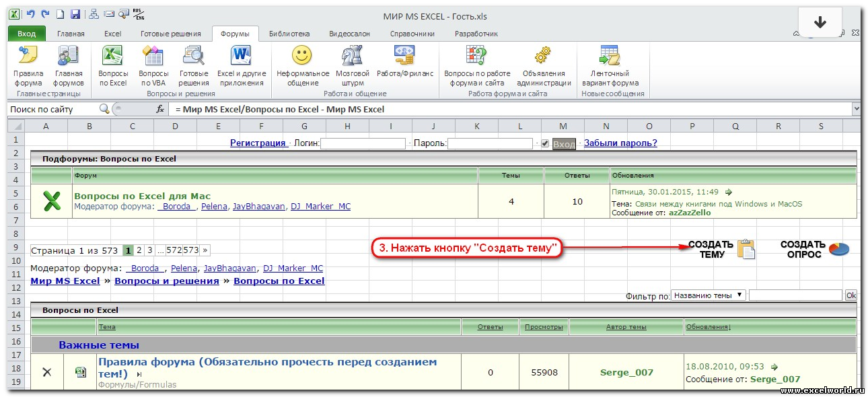Click the » next page link

pyautogui.click(x=205, y=250)
